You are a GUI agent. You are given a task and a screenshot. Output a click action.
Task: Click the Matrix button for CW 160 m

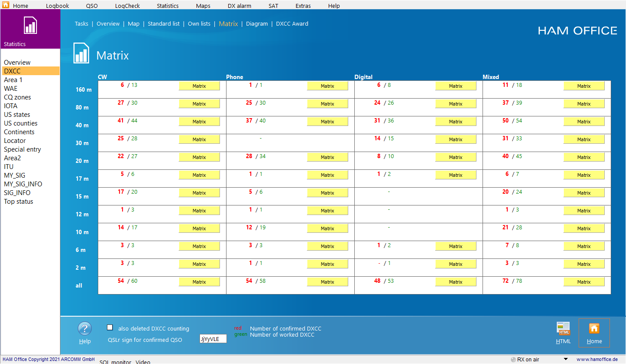tap(199, 86)
